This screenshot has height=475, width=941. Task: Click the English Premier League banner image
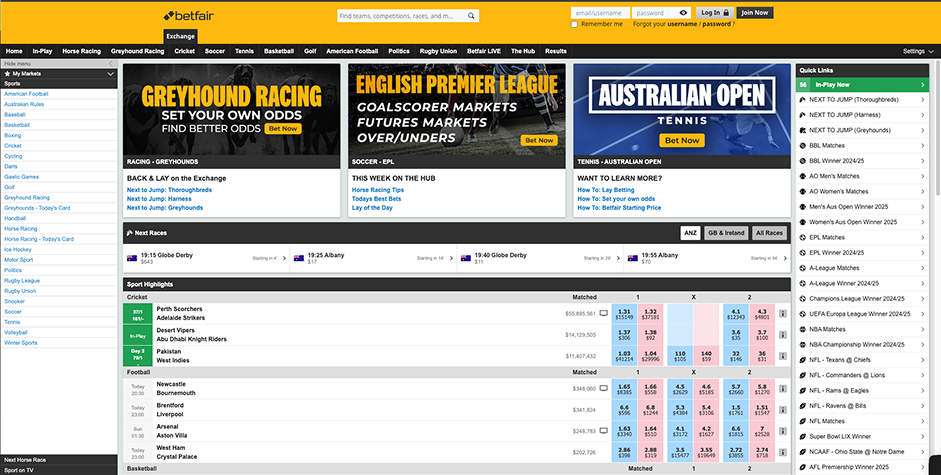[x=457, y=110]
